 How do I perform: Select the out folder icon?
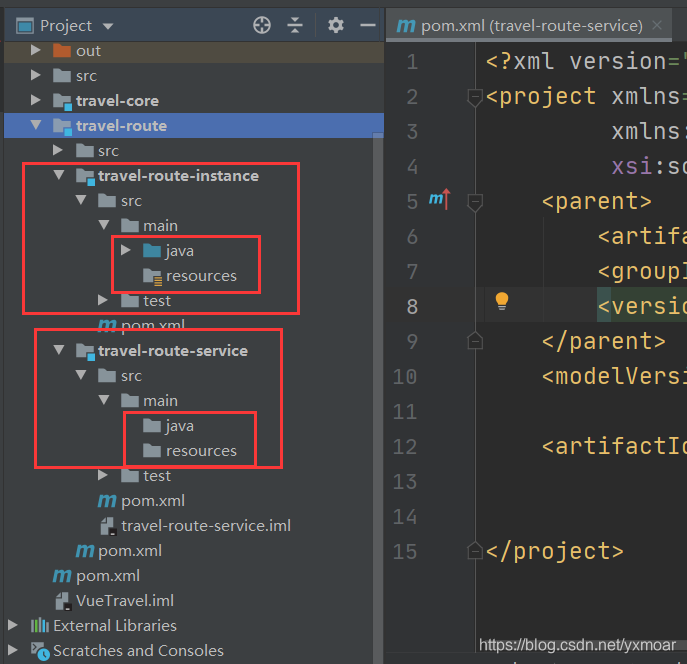tap(62, 50)
